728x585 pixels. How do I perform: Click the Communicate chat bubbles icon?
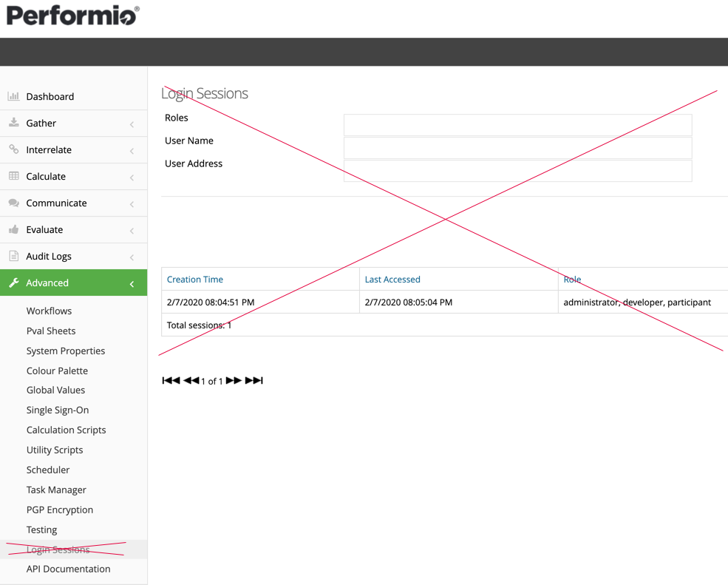(13, 203)
